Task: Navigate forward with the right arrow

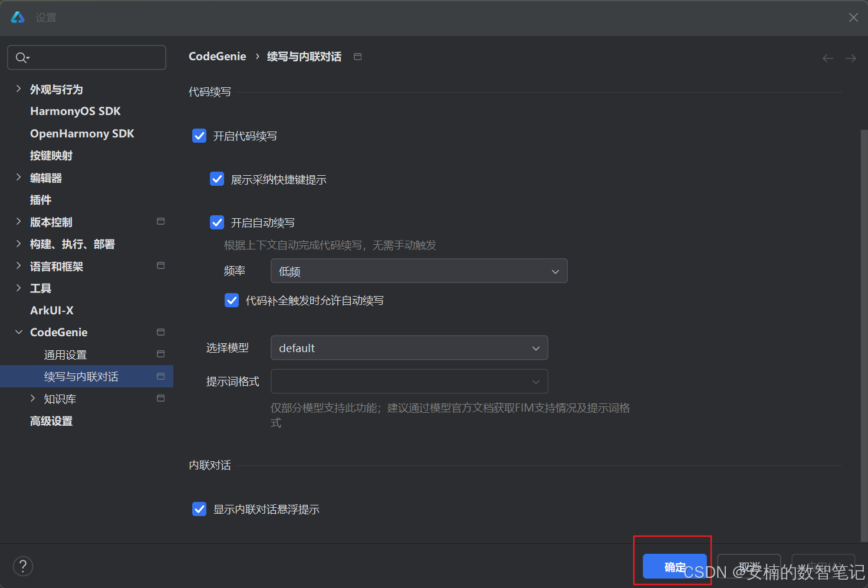Action: pyautogui.click(x=851, y=58)
